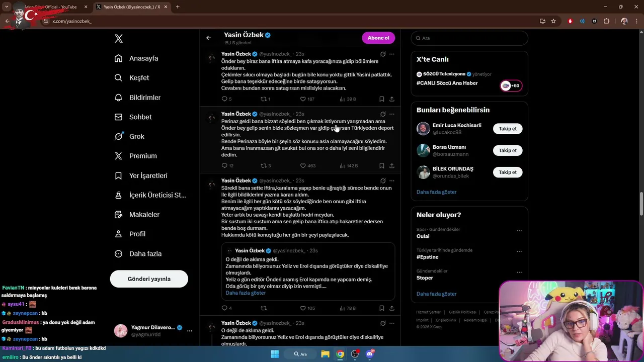Image resolution: width=644 pixels, height=362 pixels.
Task: Click the X logo in sidebar
Action: (x=119, y=39)
